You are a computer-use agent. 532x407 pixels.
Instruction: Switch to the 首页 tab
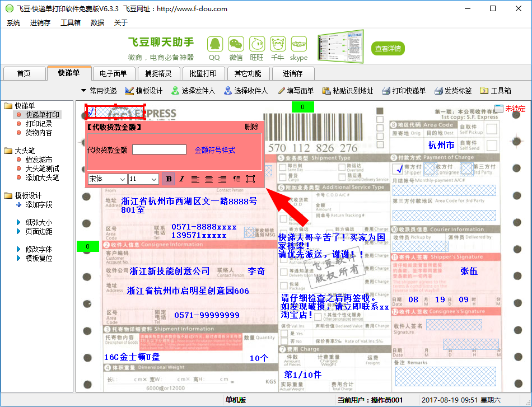[x=24, y=73]
